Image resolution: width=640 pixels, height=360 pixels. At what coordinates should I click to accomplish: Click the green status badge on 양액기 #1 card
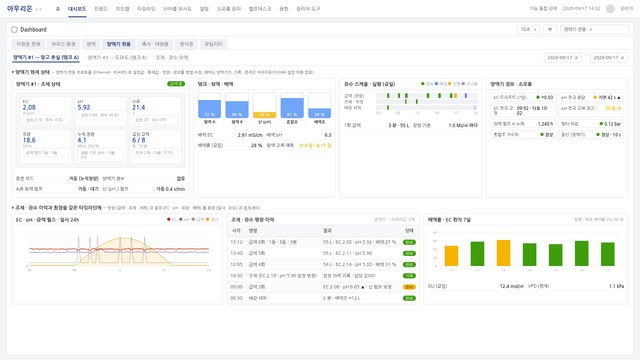176,84
